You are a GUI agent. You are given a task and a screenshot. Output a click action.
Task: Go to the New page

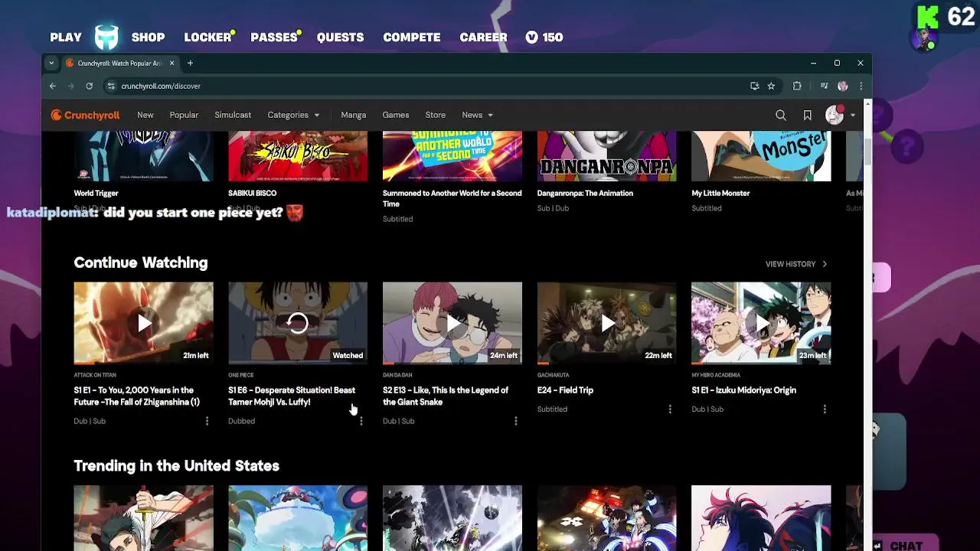coord(145,115)
